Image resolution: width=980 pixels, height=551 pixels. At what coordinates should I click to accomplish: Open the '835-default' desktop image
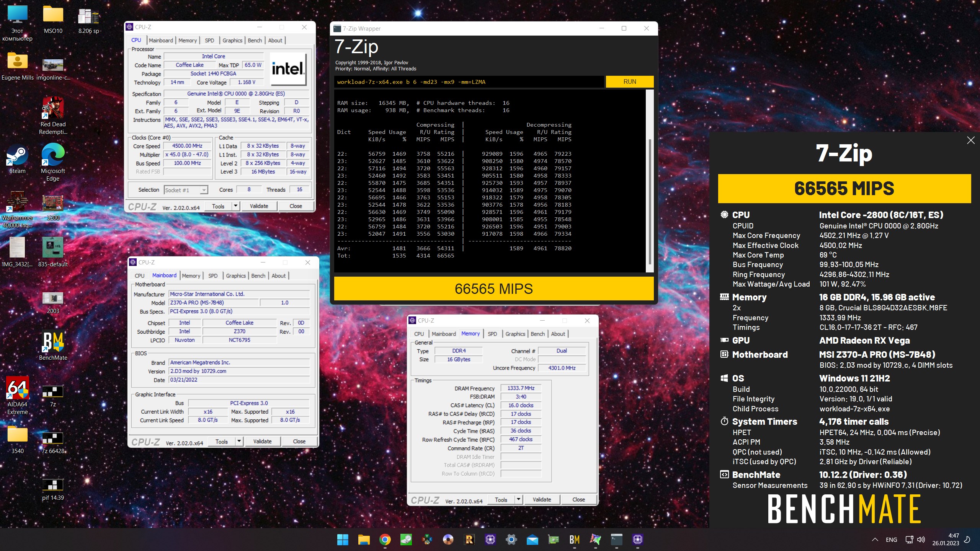coord(53,253)
